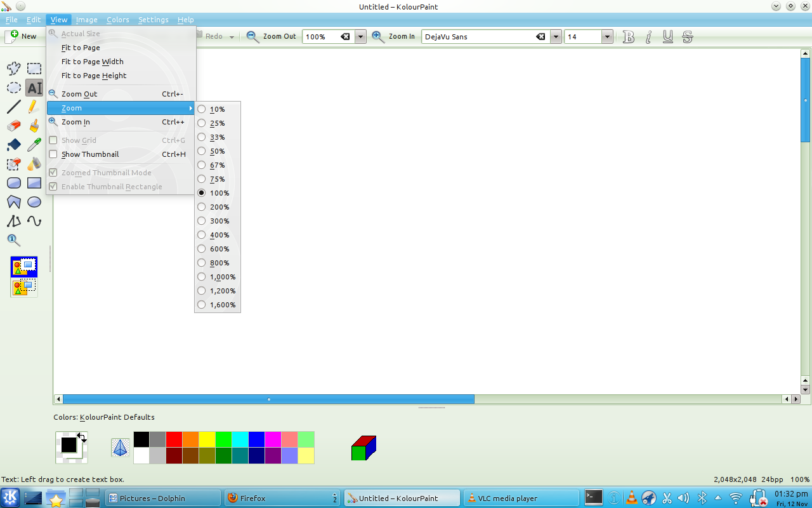Screen dimensions: 812x508
Task: Open the KDE application launcher
Action: coord(10,498)
